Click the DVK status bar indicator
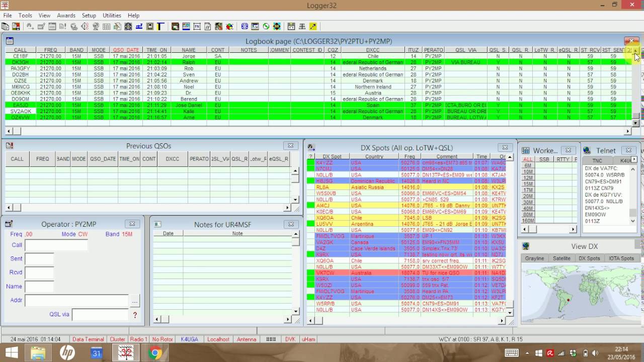The height and width of the screenshot is (362, 644). (290, 339)
